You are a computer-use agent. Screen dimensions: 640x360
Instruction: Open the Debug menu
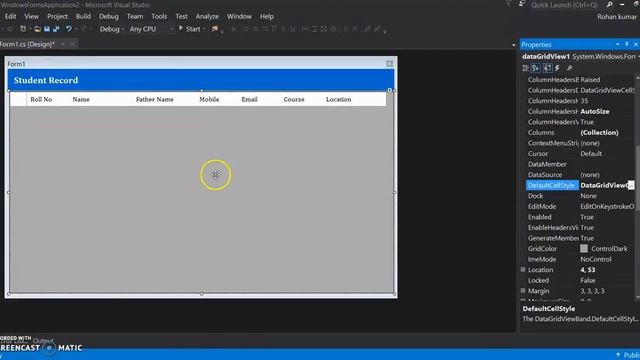pos(109,16)
